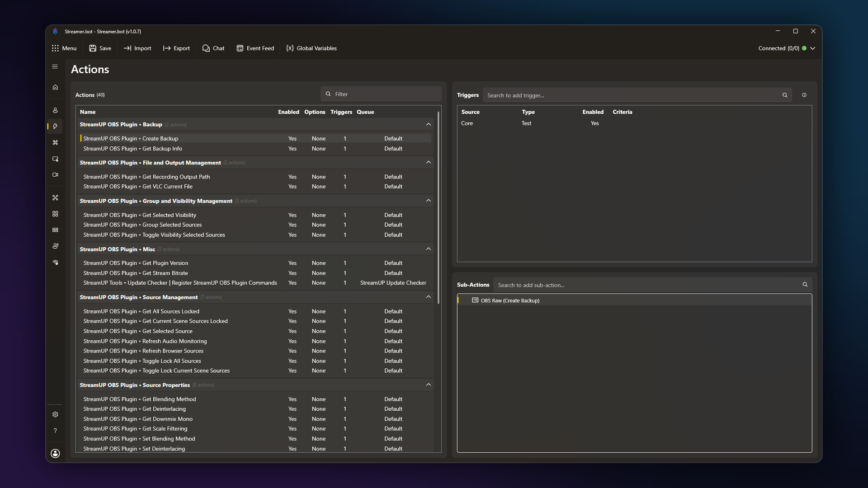Open the Event Feed

pyautogui.click(x=255, y=48)
